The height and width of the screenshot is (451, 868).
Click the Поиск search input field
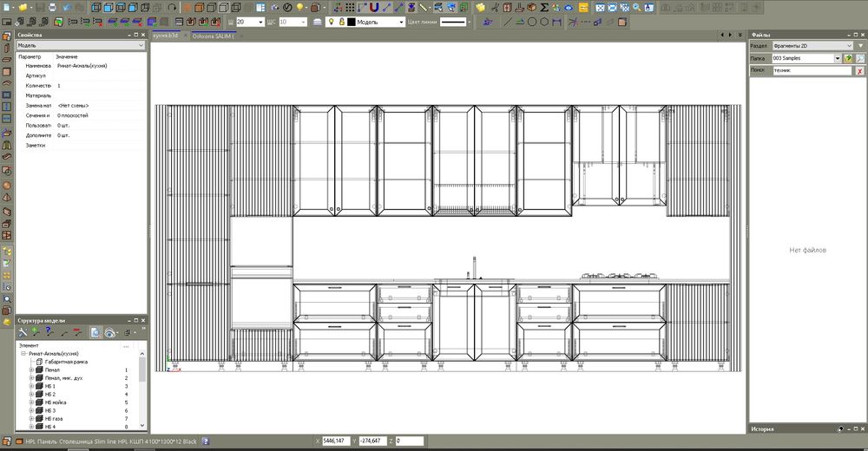tap(812, 71)
